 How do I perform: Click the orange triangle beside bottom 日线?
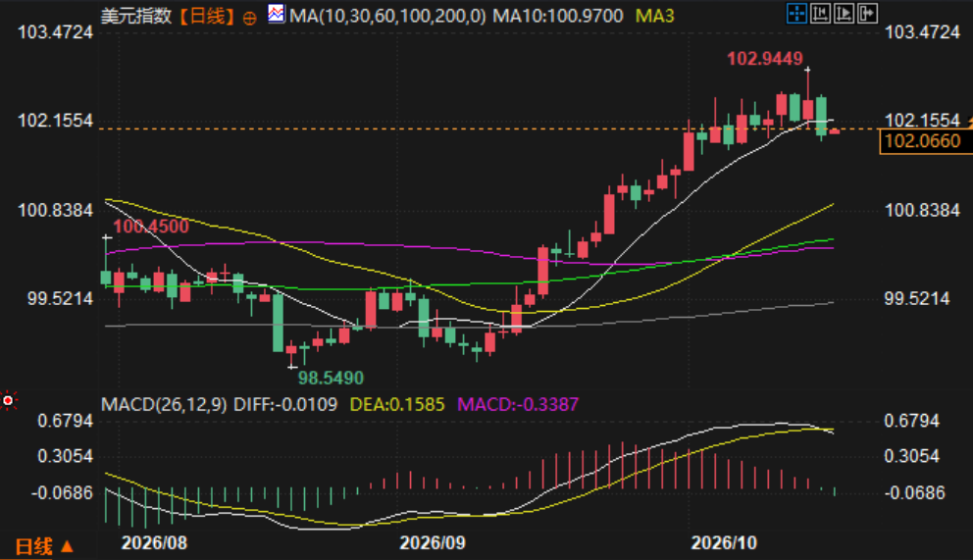coord(67,546)
